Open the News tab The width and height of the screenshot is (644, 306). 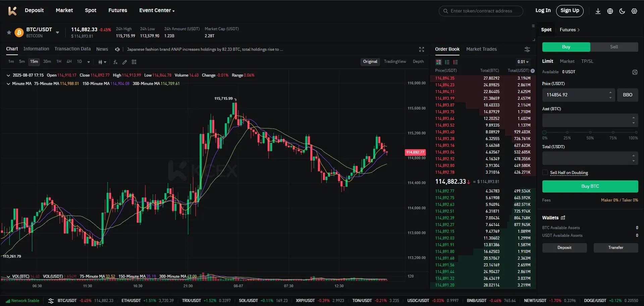coord(102,49)
